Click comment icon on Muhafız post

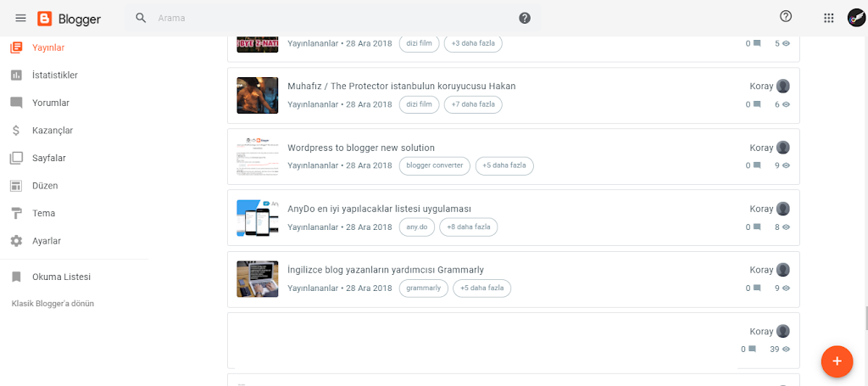[x=757, y=104]
